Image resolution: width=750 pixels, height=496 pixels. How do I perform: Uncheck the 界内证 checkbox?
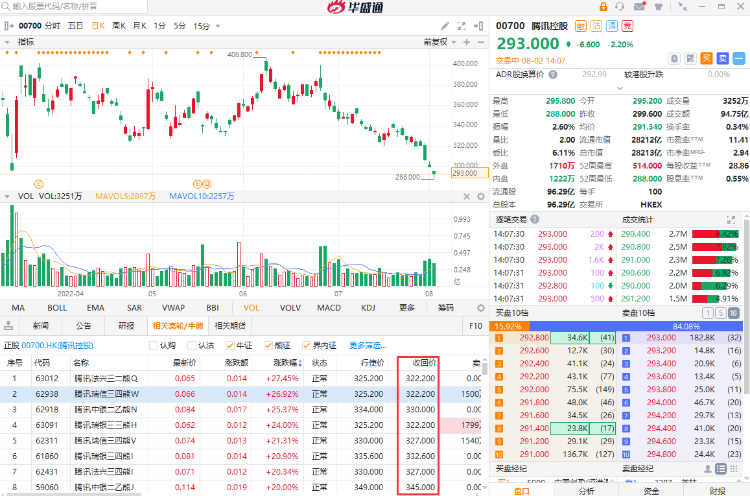[x=307, y=345]
